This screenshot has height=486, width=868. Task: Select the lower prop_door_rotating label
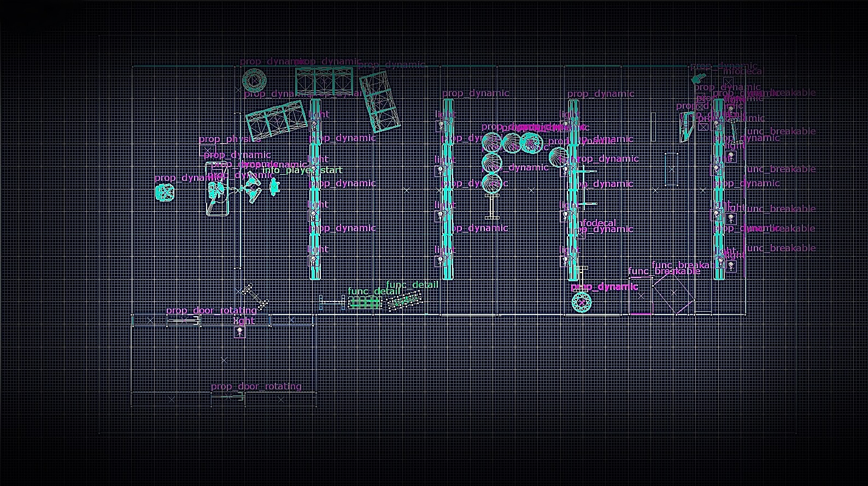tap(256, 386)
